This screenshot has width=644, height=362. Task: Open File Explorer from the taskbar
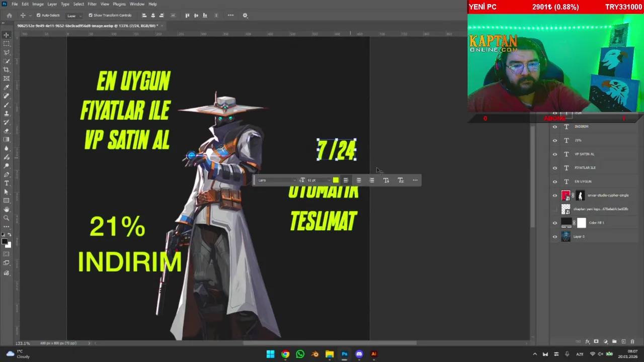click(330, 354)
